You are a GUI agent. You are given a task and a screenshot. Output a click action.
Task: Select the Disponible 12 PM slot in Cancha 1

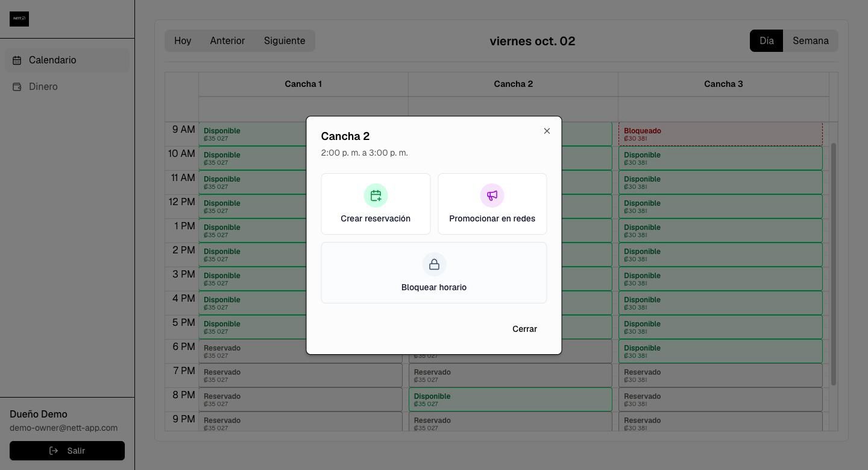click(x=253, y=206)
